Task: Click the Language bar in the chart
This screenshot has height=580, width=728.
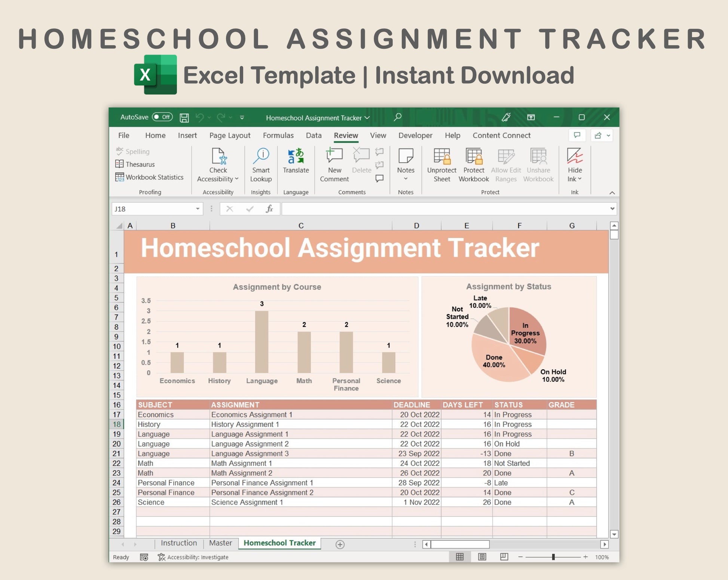Action: click(261, 342)
